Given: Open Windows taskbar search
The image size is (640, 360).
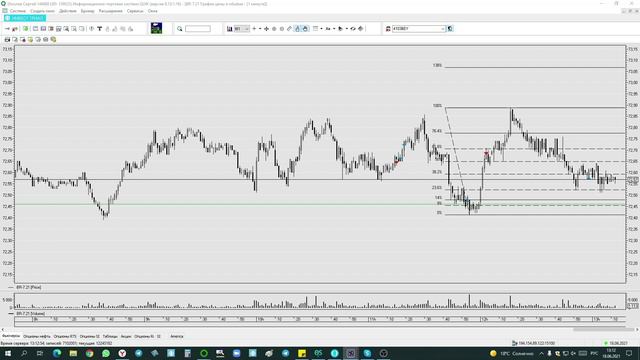Looking at the screenshot, I should tap(24, 353).
